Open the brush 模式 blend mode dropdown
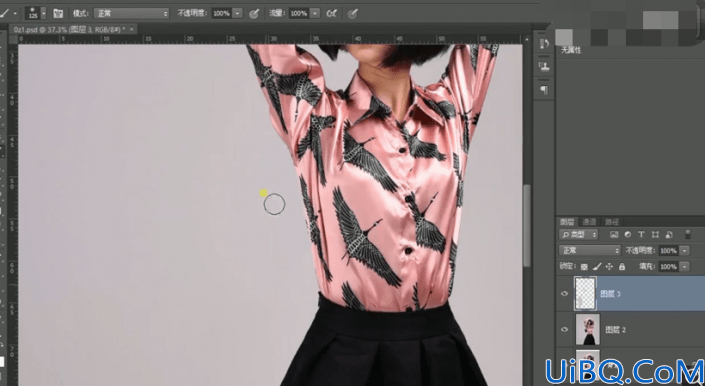Viewport: 705px width, 386px height. (x=131, y=13)
